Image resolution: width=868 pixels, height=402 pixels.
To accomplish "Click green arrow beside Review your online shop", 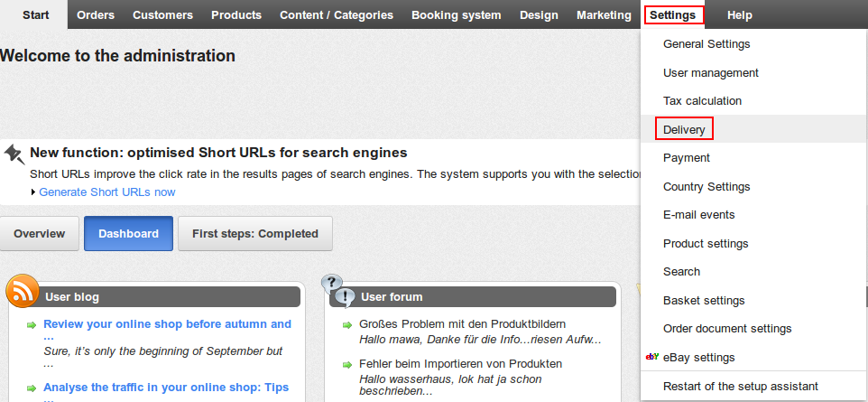I will tap(32, 325).
